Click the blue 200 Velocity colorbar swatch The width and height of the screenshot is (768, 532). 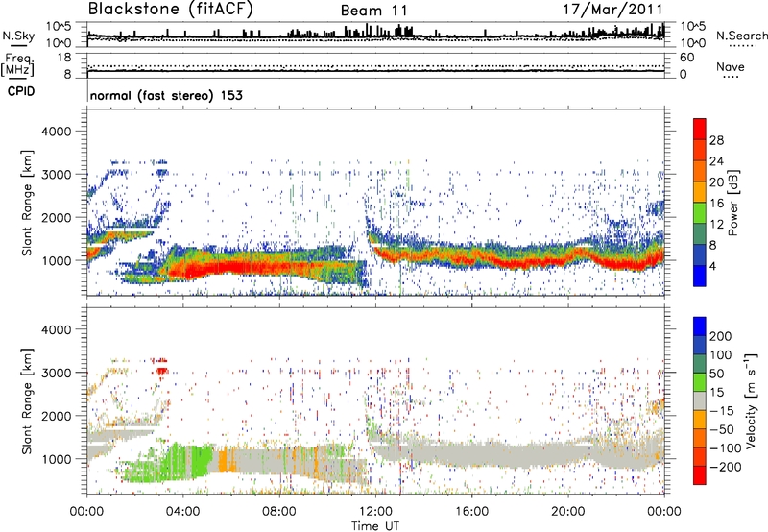point(700,326)
